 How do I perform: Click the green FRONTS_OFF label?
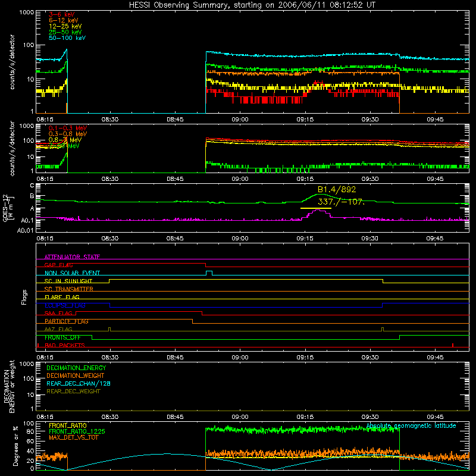coord(62,337)
